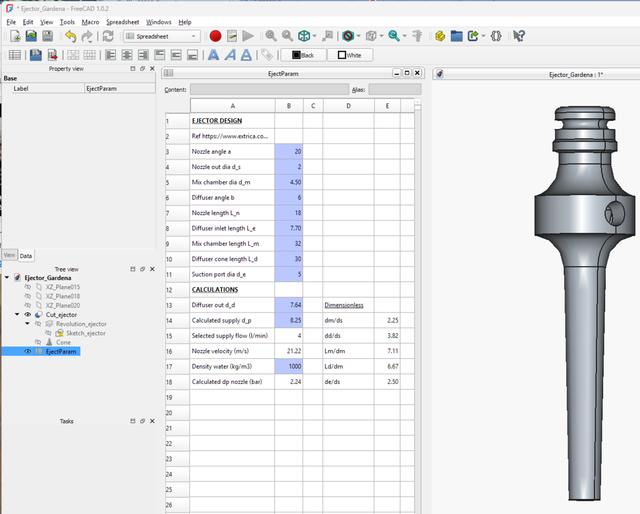The width and height of the screenshot is (640, 514).
Task: Switch to the Data property tab
Action: (x=26, y=256)
